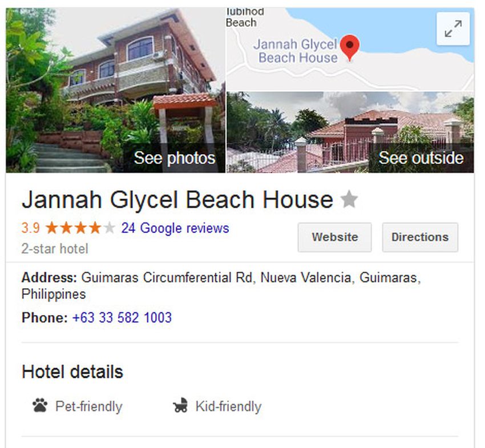Click the paw print Pet-friendly icon
Screen dimensions: 485x448
point(40,406)
